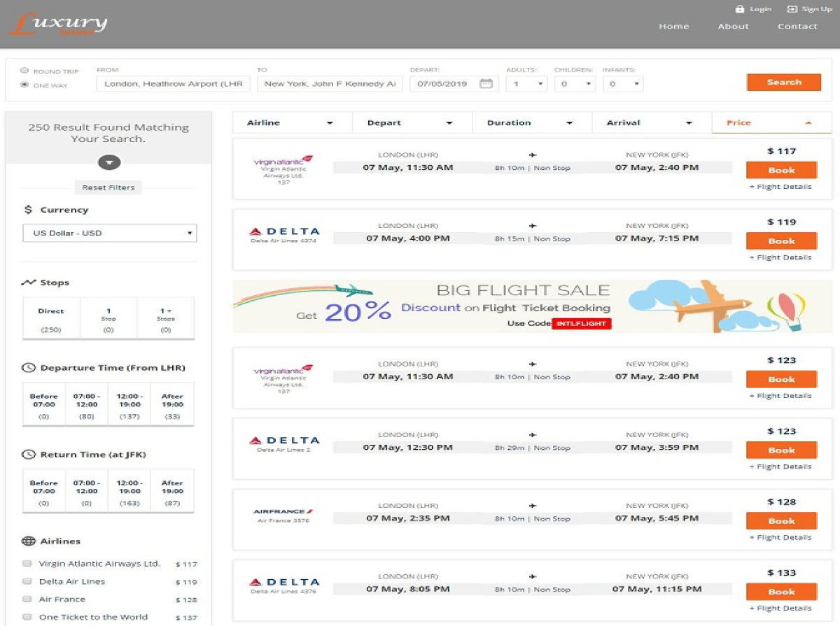Click the From airport input field
Viewport: 840px width, 626px height.
(x=173, y=84)
